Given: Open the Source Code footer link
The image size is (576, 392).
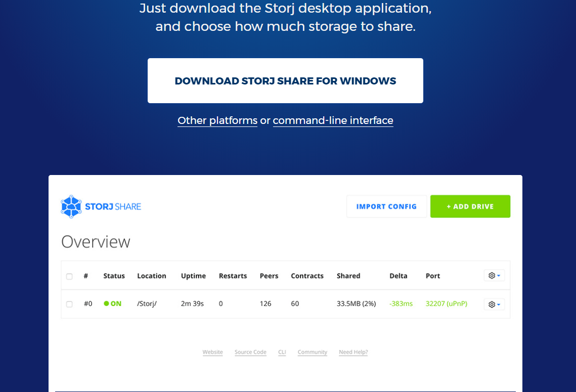Looking at the screenshot, I should (250, 352).
